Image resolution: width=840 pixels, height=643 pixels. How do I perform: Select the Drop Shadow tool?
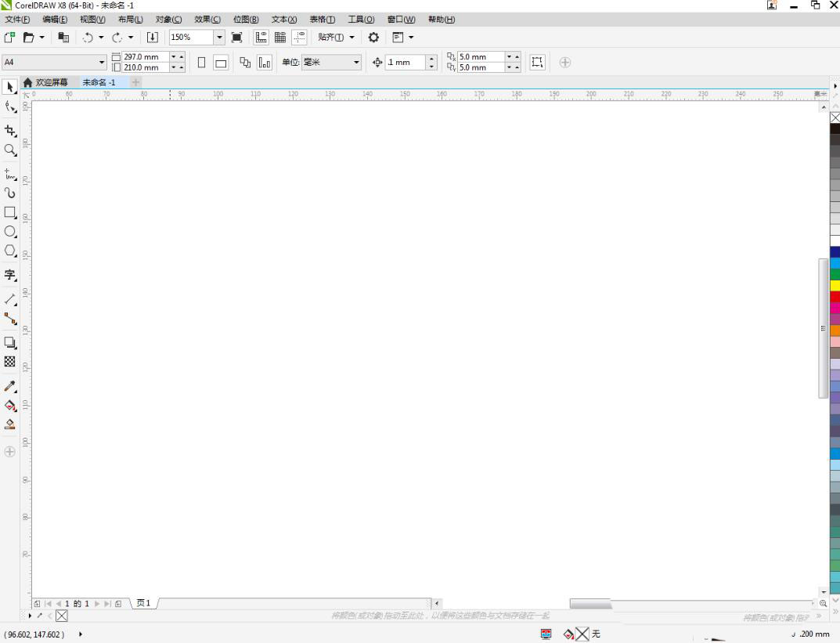10,342
